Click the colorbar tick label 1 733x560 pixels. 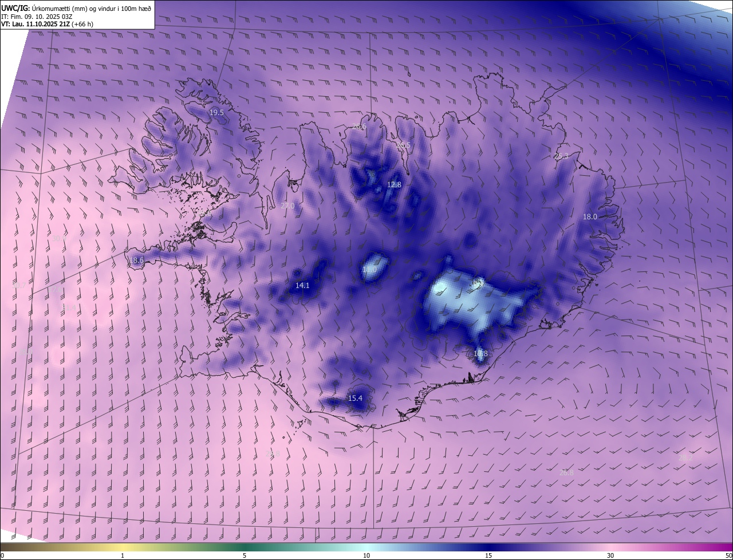click(123, 555)
